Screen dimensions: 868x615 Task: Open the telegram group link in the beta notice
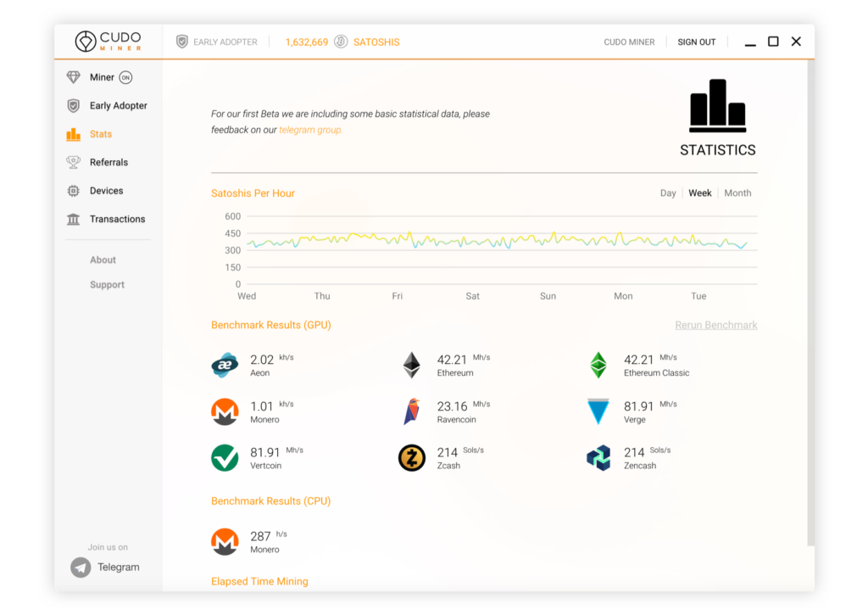310,130
